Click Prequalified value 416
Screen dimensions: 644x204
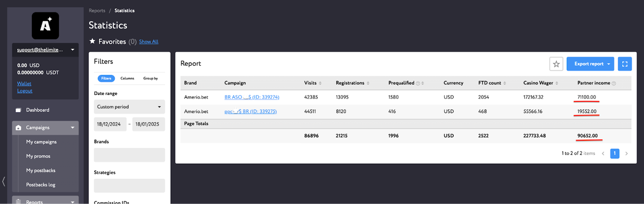tap(393, 111)
